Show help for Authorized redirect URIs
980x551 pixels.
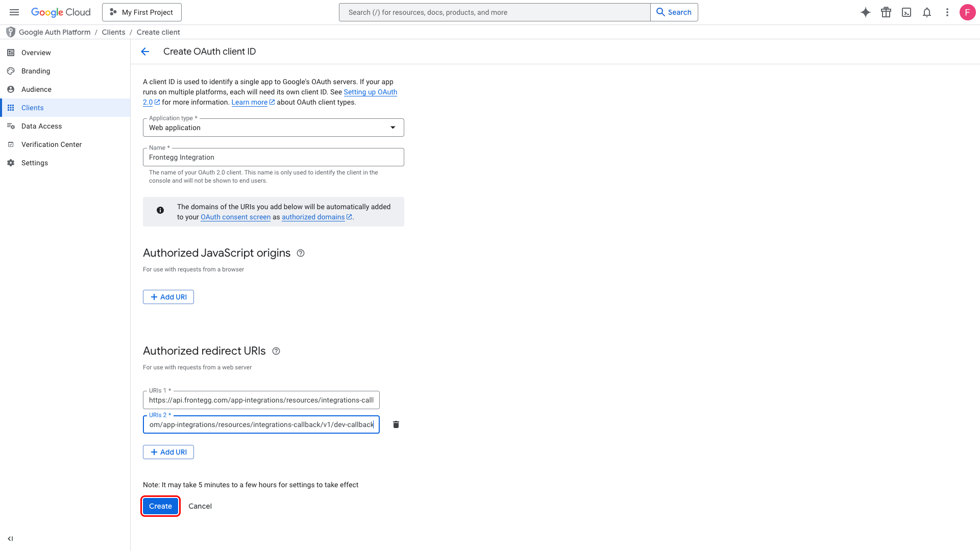coord(276,351)
